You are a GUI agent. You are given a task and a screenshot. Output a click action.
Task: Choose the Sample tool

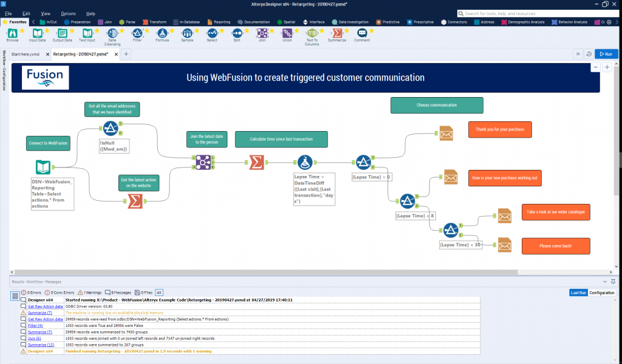tap(187, 33)
